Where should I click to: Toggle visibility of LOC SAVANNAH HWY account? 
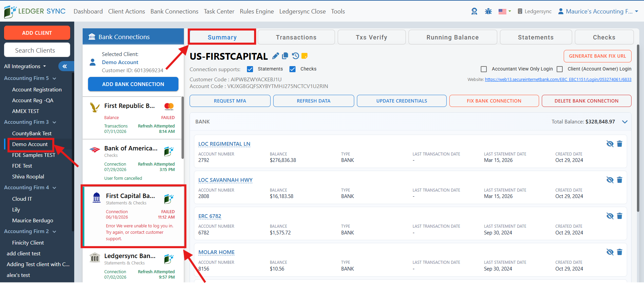point(610,180)
